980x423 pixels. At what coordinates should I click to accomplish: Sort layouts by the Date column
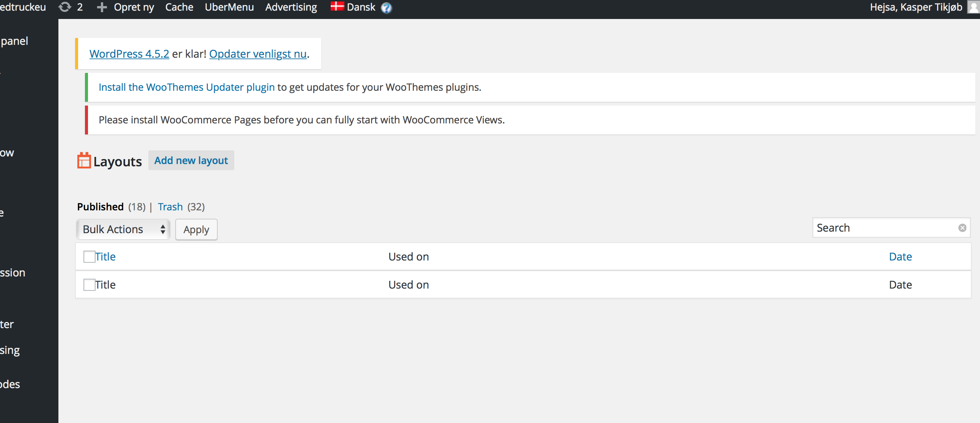[900, 256]
